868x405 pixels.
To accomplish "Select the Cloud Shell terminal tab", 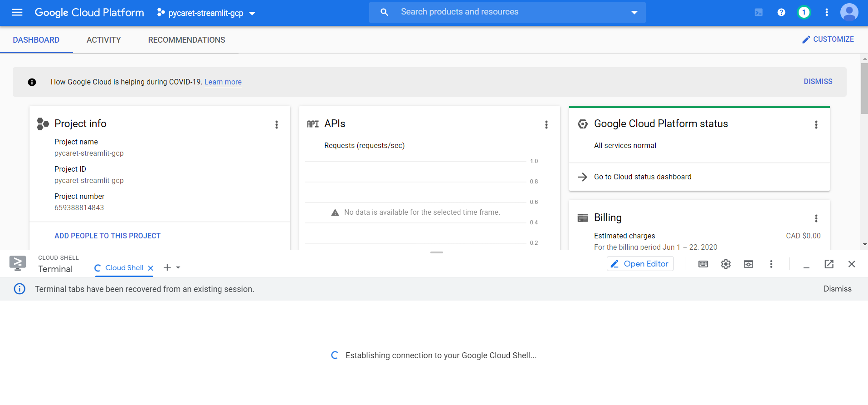I will click(124, 268).
